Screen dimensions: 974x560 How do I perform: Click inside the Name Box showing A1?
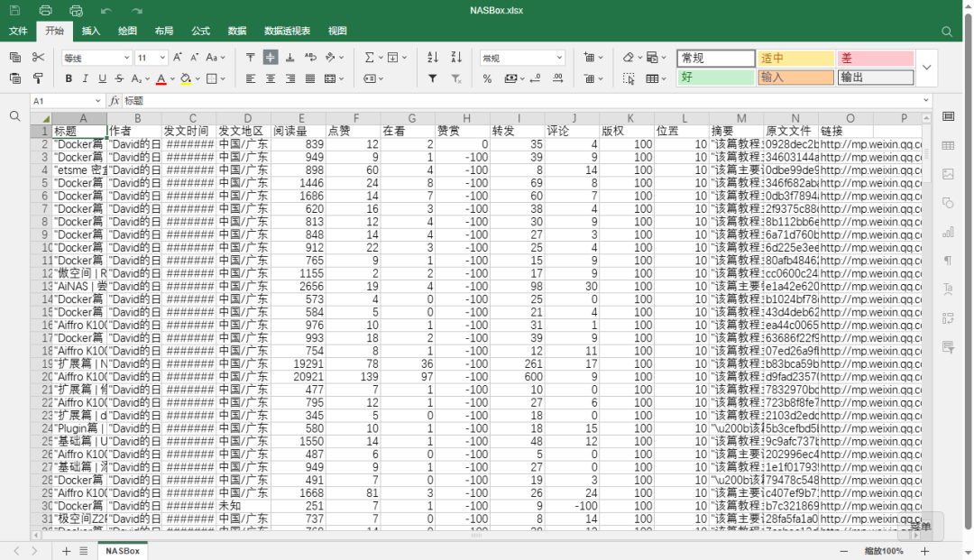(63, 101)
